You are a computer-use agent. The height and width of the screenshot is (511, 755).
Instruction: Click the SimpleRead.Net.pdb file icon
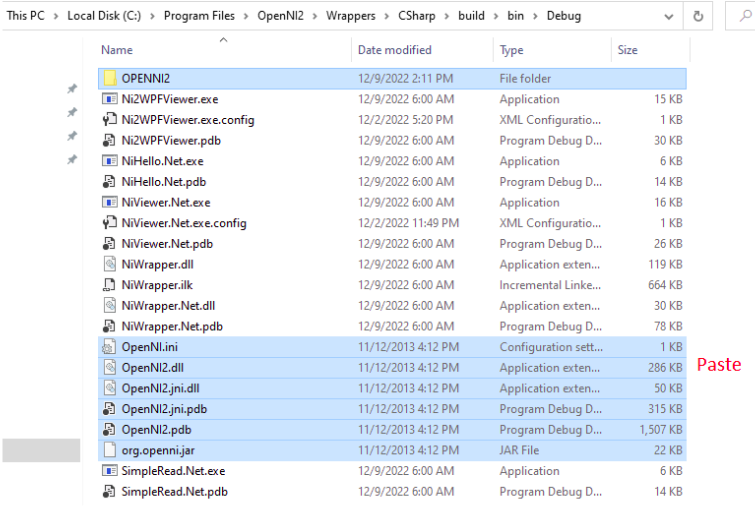110,492
